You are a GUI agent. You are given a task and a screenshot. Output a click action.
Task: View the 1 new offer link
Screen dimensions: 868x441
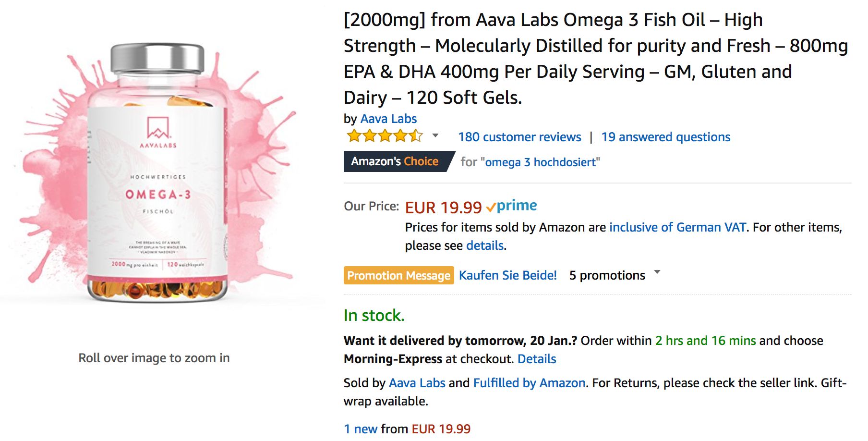click(361, 429)
